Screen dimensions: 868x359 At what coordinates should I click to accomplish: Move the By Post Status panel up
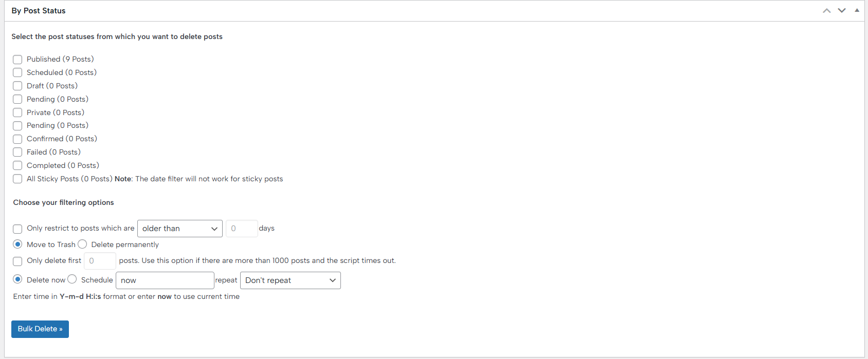[826, 11]
